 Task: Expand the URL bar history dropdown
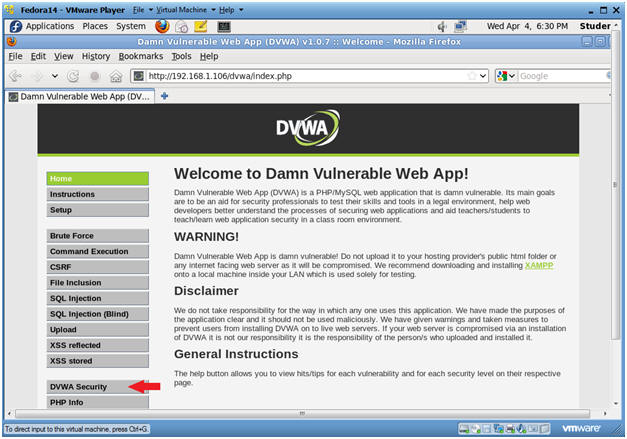[483, 76]
